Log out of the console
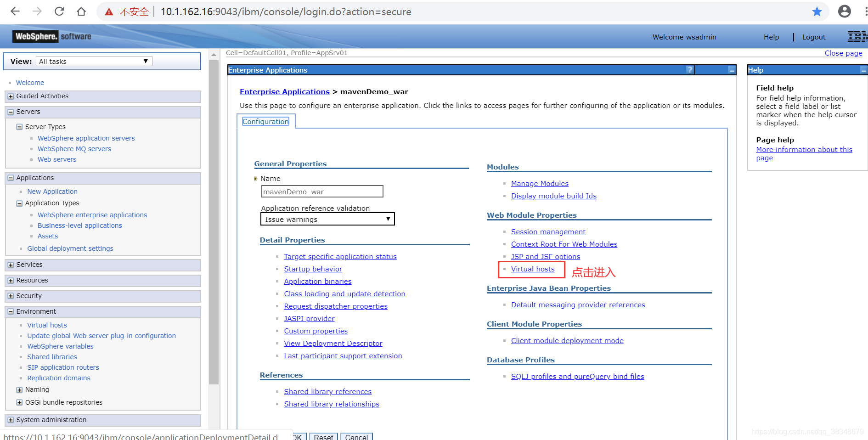This screenshot has width=868, height=440. coord(814,37)
